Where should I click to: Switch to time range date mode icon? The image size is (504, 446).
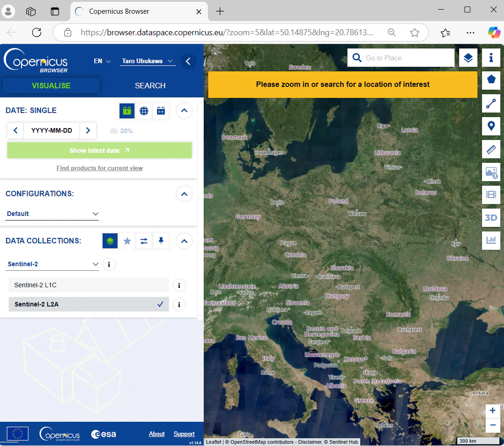(x=161, y=111)
